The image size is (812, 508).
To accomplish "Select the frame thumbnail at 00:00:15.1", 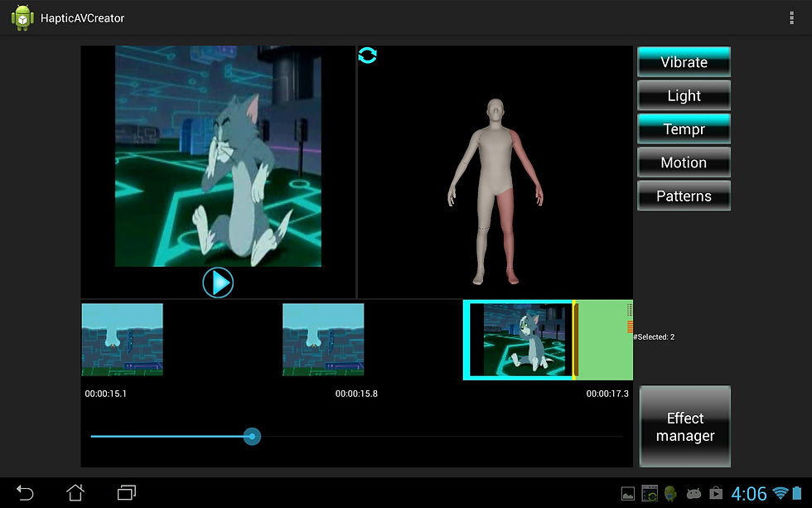I will [123, 340].
